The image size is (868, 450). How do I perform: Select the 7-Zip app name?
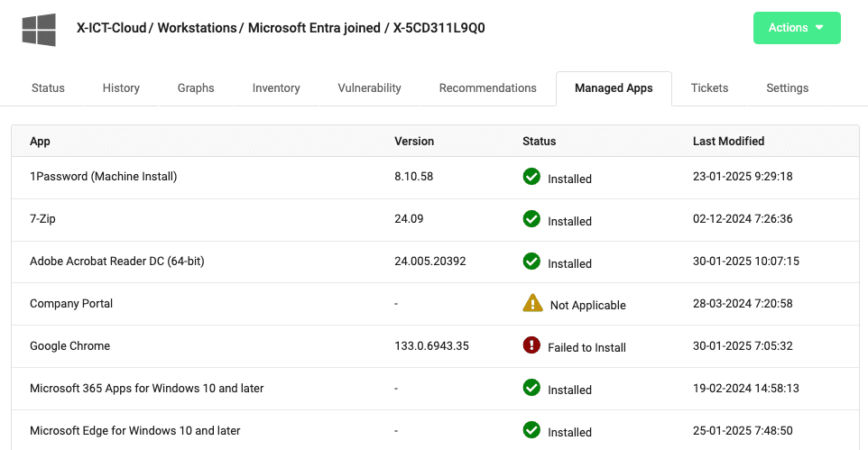coord(42,218)
